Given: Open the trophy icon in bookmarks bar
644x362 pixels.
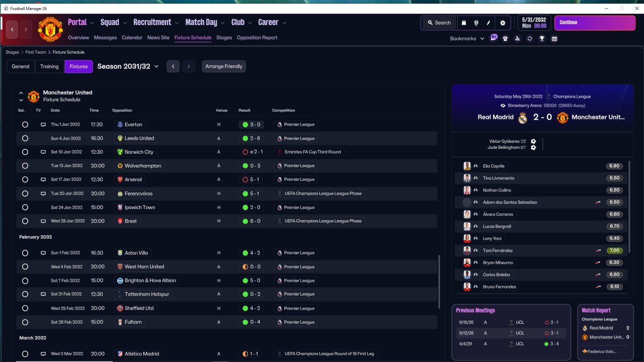Looking at the screenshot, I should (x=542, y=39).
